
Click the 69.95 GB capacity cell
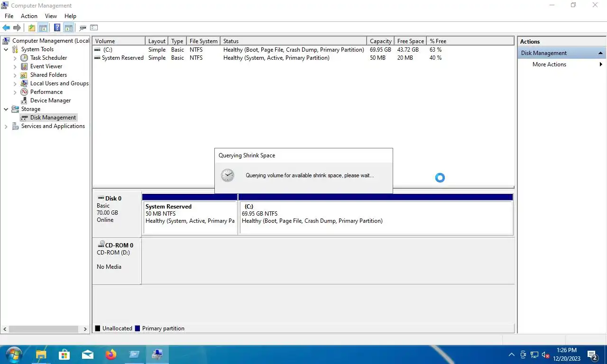coord(380,50)
